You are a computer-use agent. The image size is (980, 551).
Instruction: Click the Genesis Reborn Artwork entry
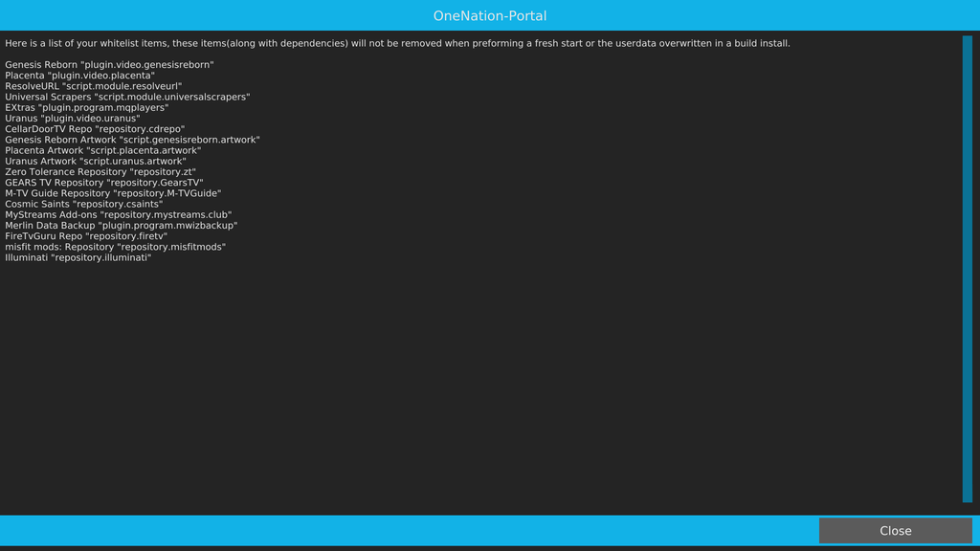coord(132,140)
